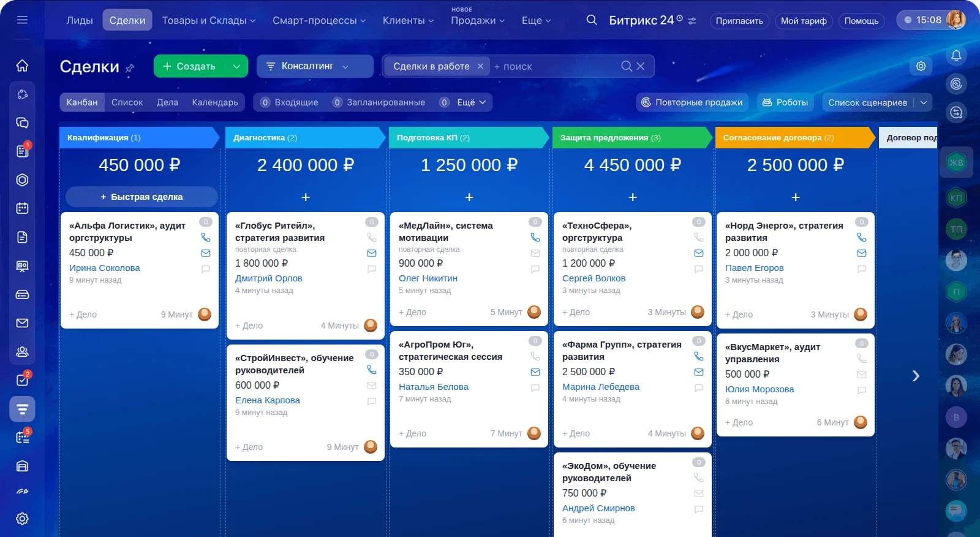The height and width of the screenshot is (537, 980).
Task: Expand Список сценариев dropdown arrow
Action: click(x=924, y=102)
